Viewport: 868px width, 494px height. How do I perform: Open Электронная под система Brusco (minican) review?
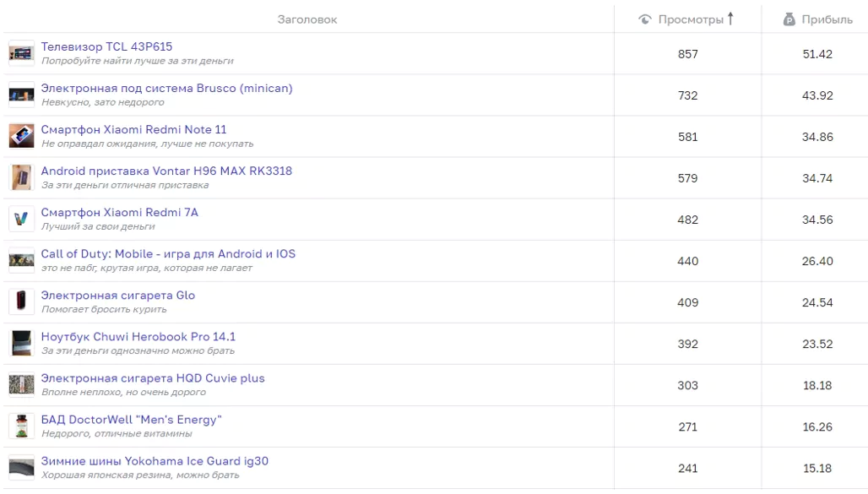point(166,88)
